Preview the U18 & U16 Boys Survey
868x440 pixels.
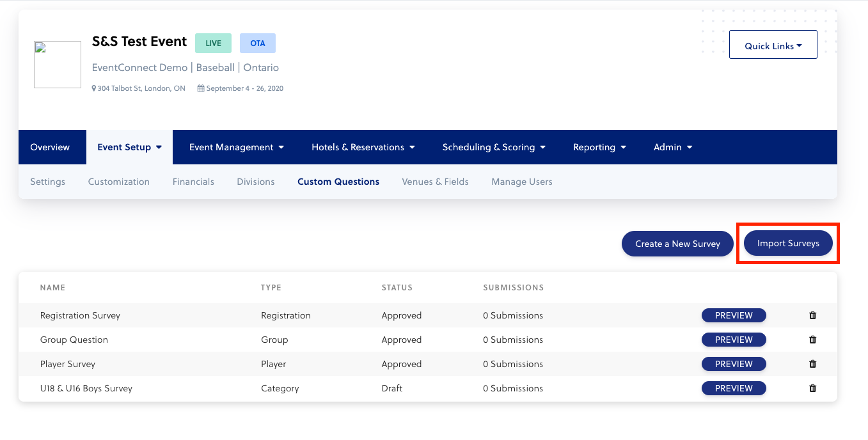734,388
